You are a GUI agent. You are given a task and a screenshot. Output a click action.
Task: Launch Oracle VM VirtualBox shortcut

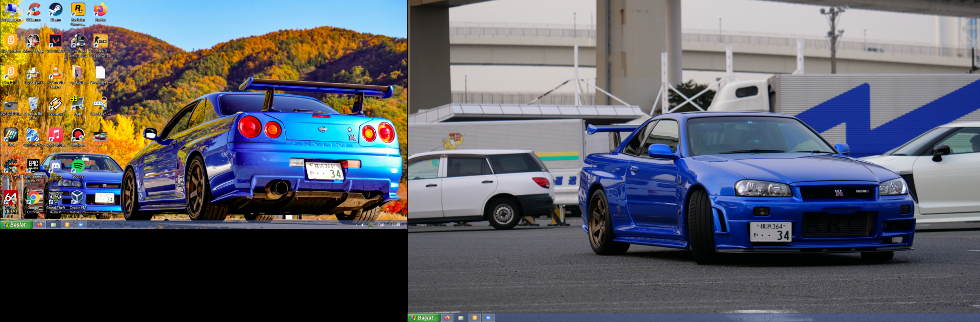click(78, 202)
